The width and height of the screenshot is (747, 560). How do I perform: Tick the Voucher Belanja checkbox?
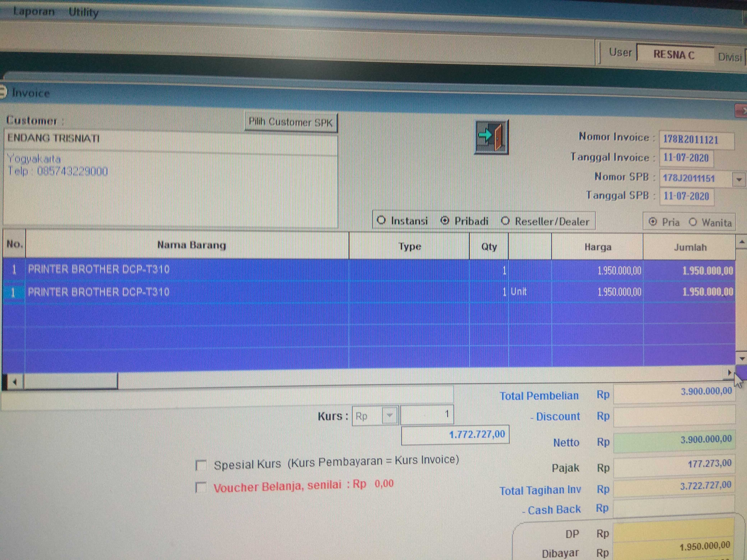tap(201, 487)
